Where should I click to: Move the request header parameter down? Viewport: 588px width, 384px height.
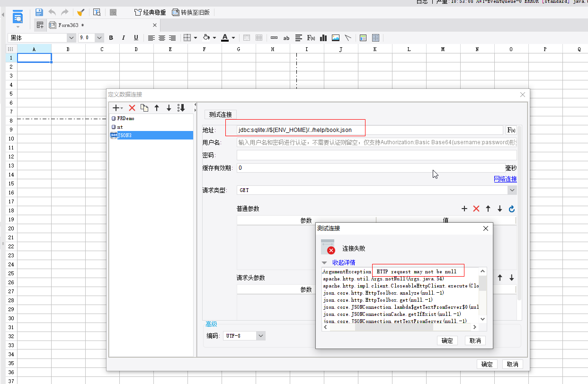(511, 278)
